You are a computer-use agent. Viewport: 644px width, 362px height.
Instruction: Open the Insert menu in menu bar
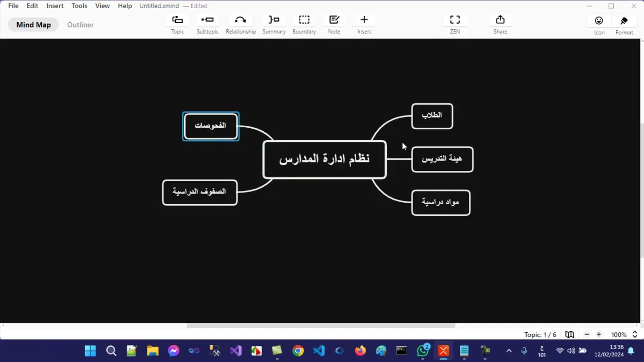tap(55, 6)
